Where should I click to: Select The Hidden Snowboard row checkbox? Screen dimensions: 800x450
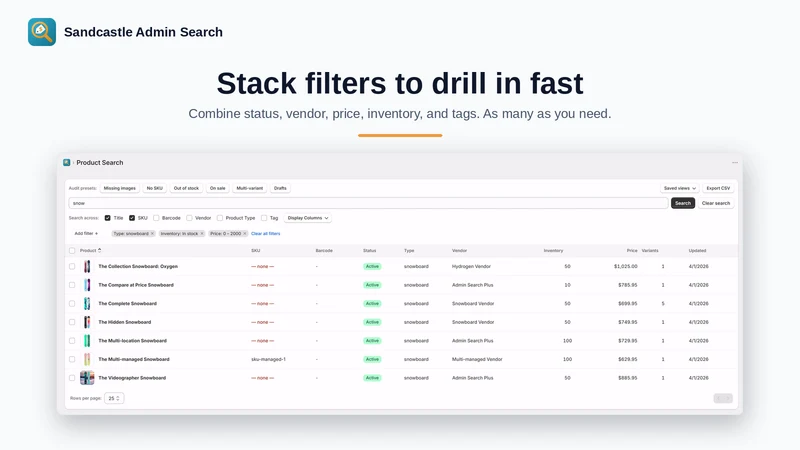tap(72, 322)
